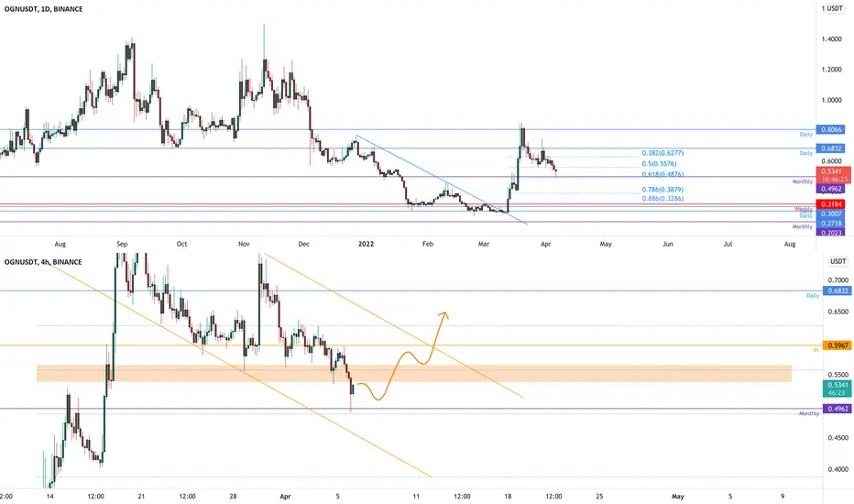Click Mar on the 1D time axis
This screenshot has height=504, width=854.
tap(484, 244)
